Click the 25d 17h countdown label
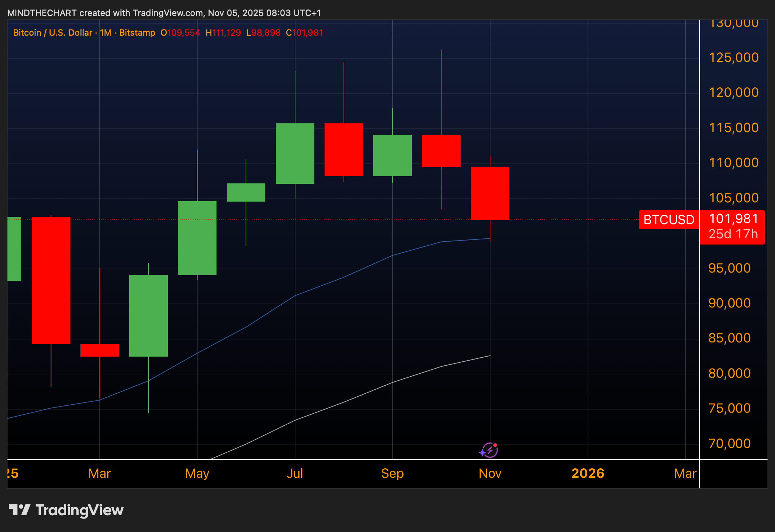Screen dimensions: 775x532 pyautogui.click(x=733, y=234)
